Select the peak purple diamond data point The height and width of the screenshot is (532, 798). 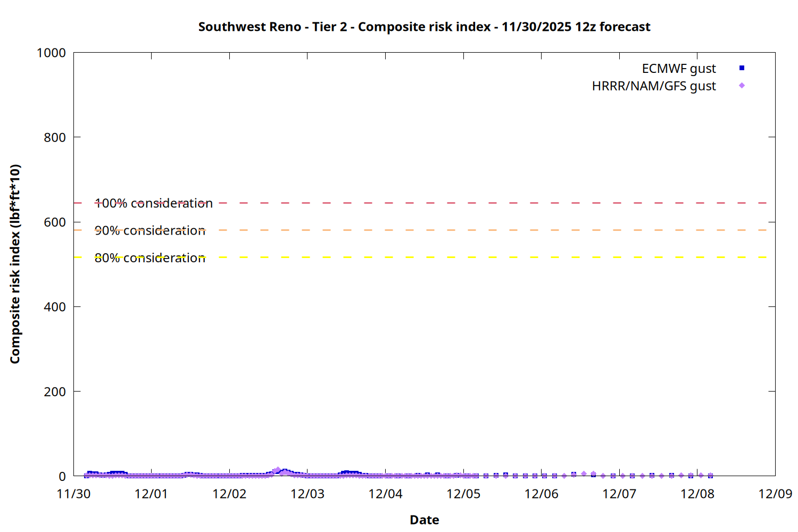point(278,470)
